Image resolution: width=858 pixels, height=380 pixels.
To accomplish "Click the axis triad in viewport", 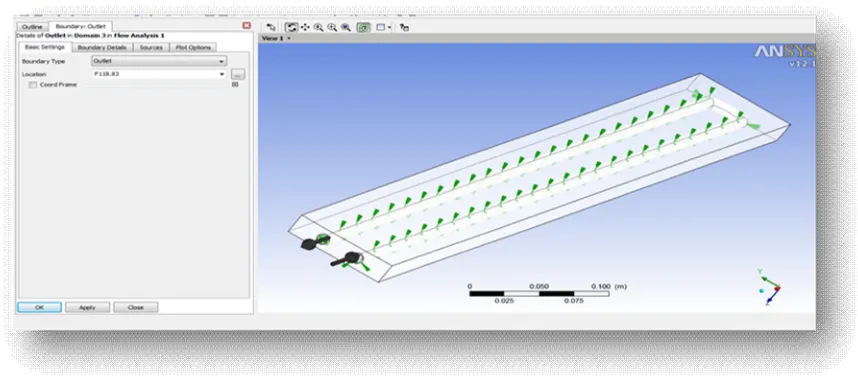I will click(768, 286).
